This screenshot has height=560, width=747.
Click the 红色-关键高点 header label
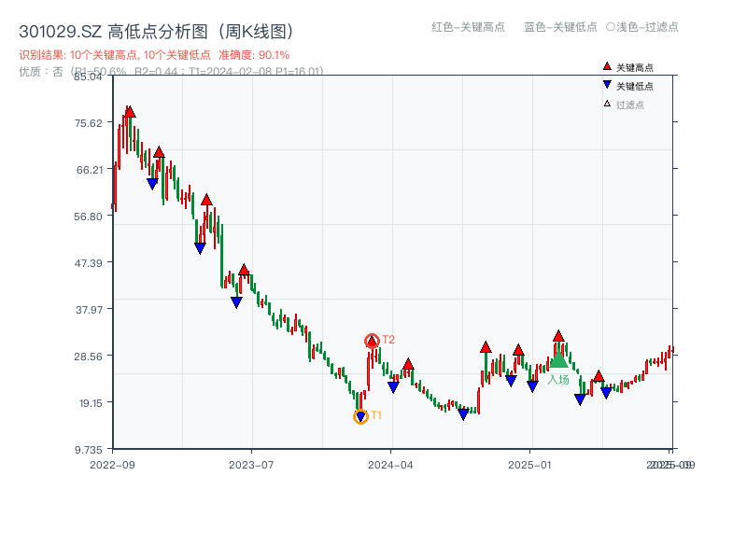[x=468, y=27]
